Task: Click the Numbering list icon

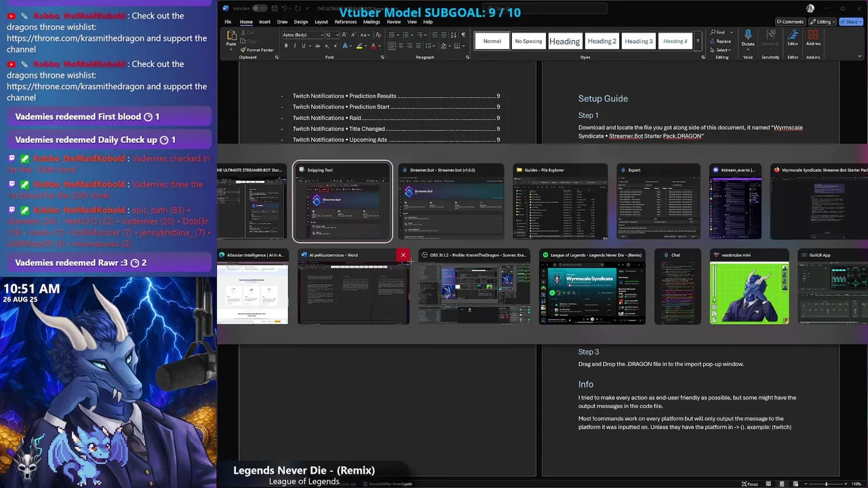Action: [406, 35]
